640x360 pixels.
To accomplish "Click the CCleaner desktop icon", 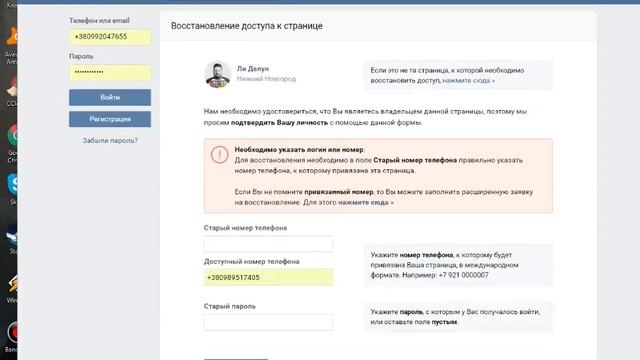I will 12,87.
